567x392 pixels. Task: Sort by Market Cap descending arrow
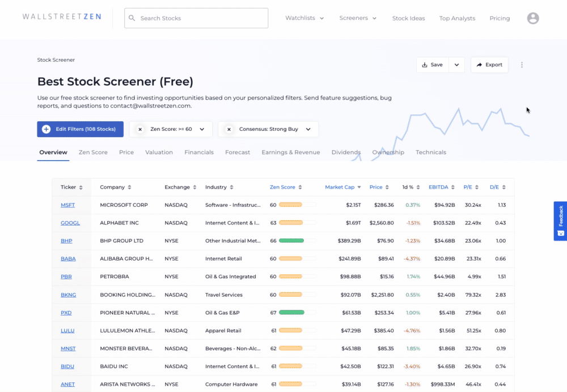(359, 187)
